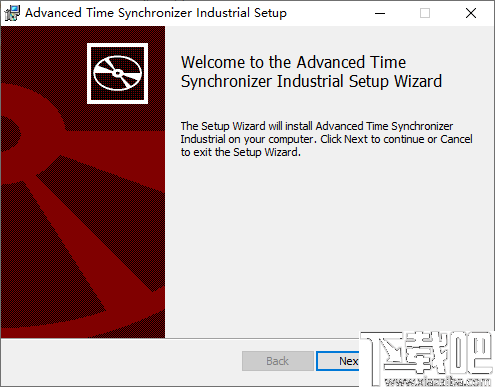Click the Next button
The width and height of the screenshot is (495, 387).
tap(338, 361)
